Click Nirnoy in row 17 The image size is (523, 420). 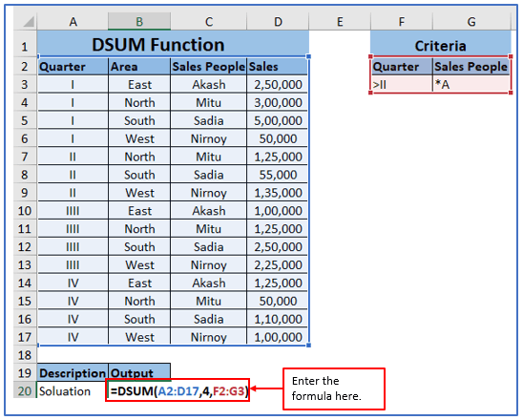tap(208, 337)
